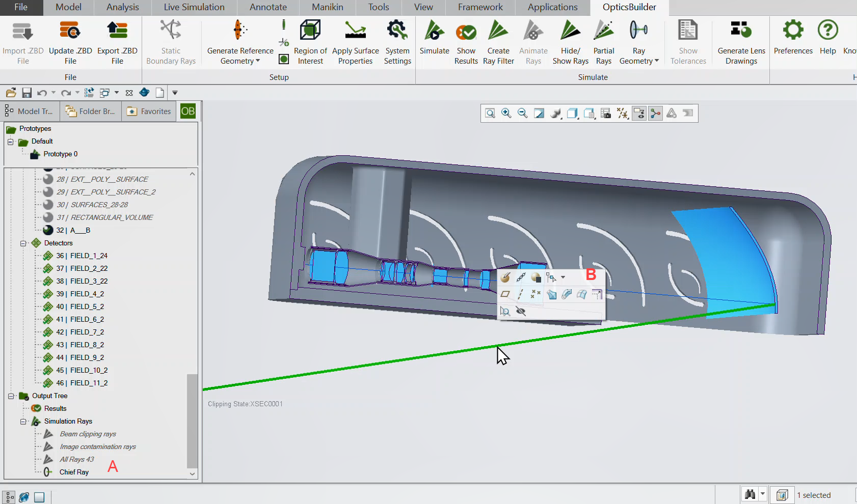The width and height of the screenshot is (857, 504).
Task: Select Results under Output Tree
Action: 55,408
